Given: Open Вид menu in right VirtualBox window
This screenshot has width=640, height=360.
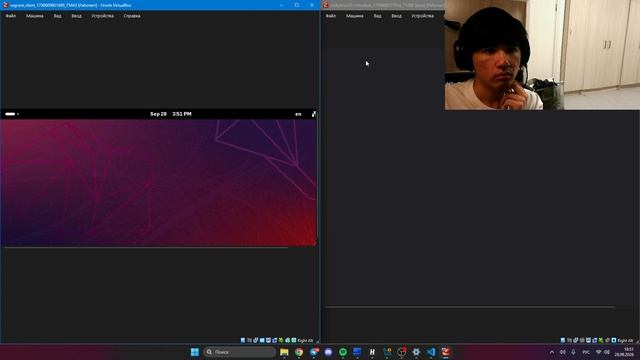Looking at the screenshot, I should pos(378,16).
